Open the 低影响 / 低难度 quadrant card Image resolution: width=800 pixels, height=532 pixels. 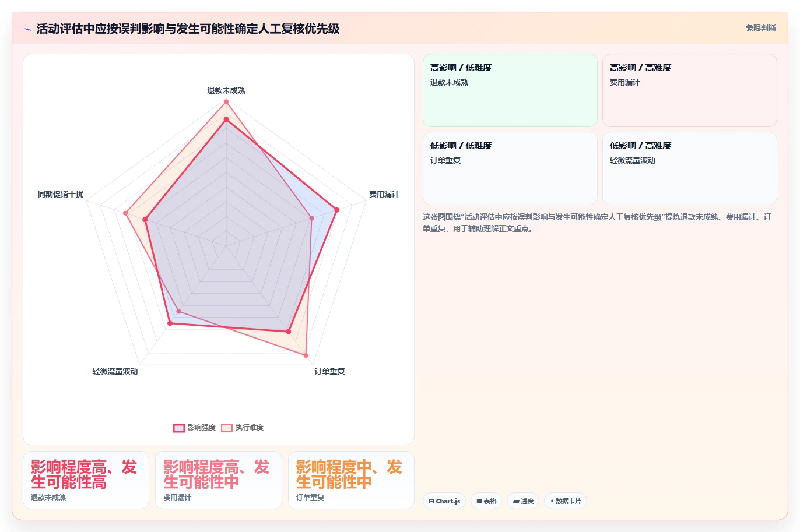[510, 168]
